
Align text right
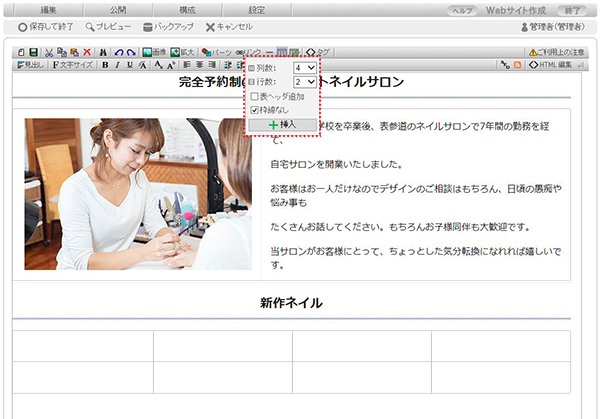click(212, 65)
